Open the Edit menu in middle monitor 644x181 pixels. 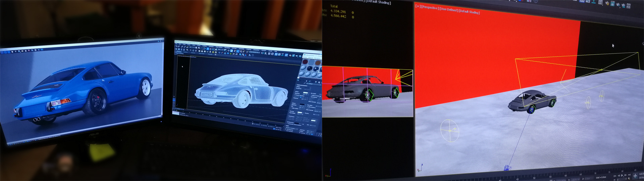(x=180, y=44)
